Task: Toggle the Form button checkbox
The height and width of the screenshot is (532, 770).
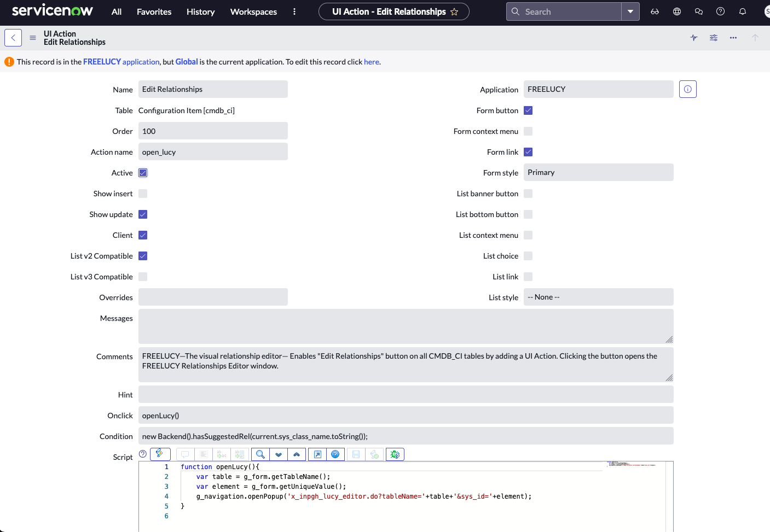Action: [528, 110]
